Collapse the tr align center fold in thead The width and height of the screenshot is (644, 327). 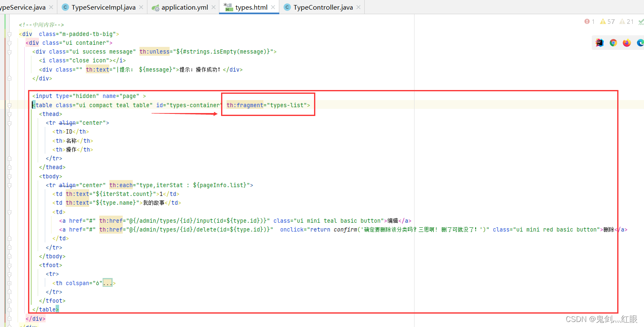(x=9, y=123)
